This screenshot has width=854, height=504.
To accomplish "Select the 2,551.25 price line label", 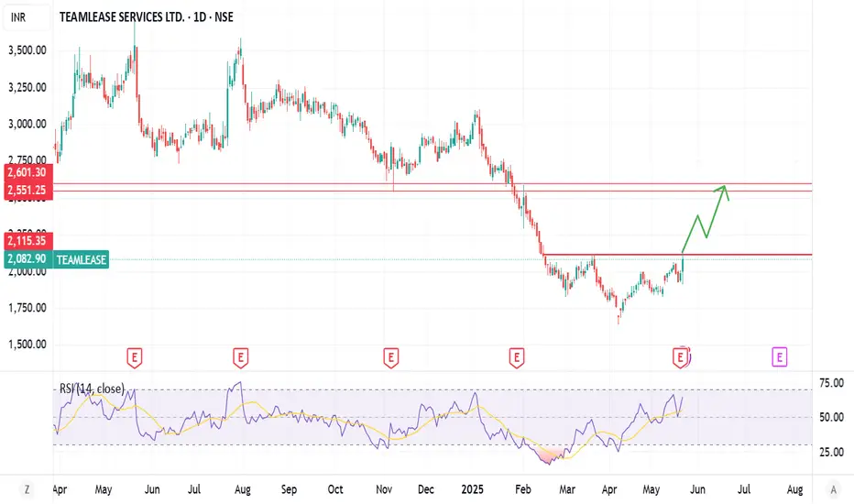I will 29,191.
